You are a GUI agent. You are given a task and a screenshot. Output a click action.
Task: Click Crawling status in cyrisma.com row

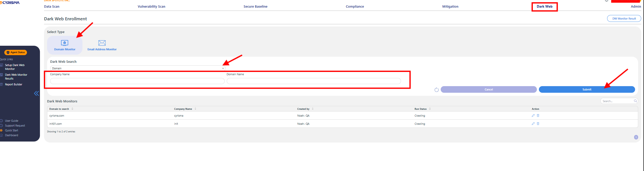[420, 116]
